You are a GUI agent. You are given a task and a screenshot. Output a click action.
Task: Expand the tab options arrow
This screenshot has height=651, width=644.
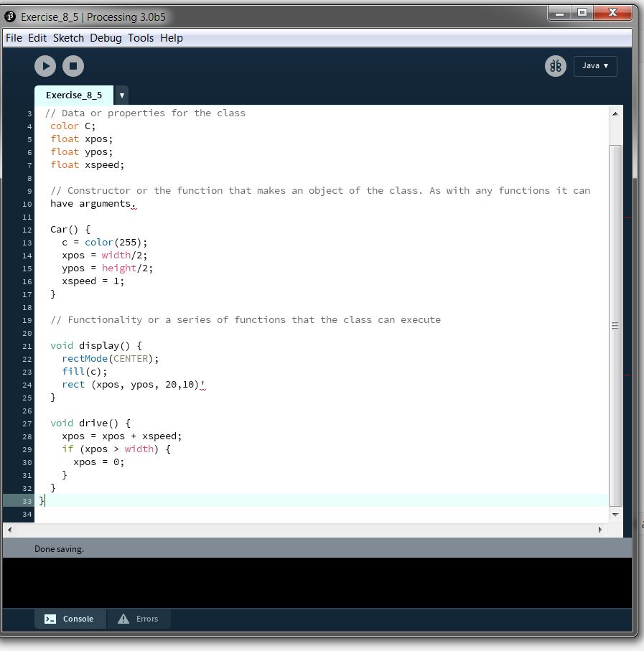click(x=122, y=95)
